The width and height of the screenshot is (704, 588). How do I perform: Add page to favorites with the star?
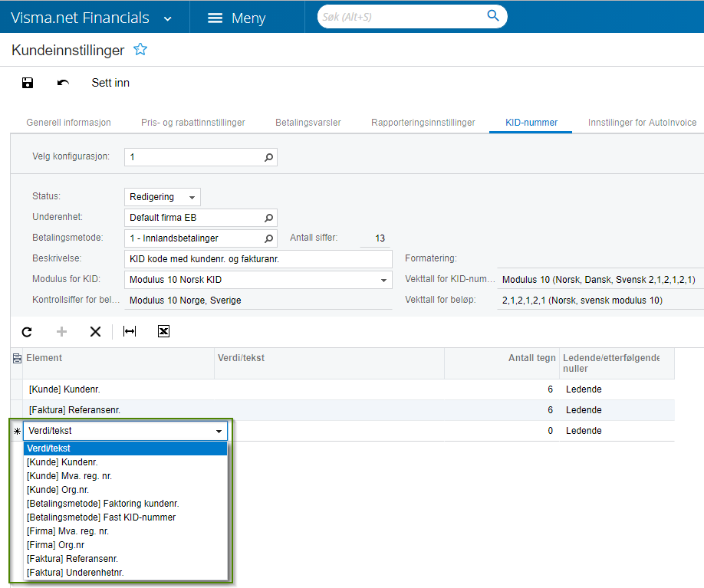coord(140,49)
